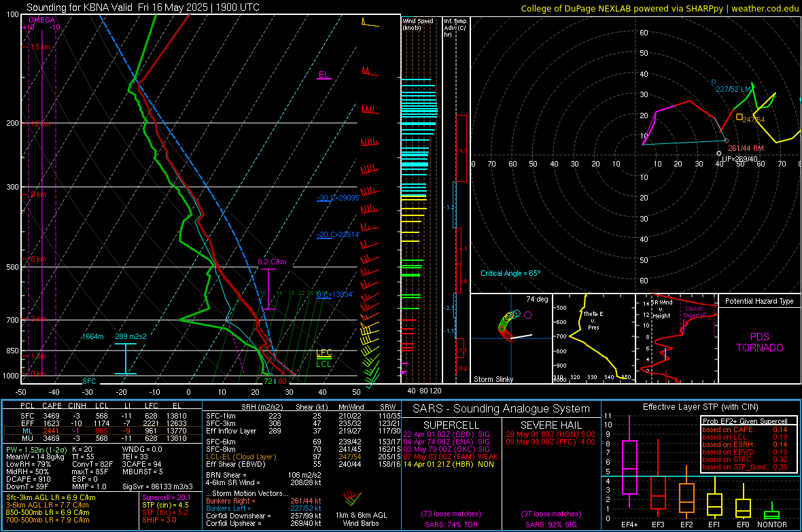
Task: Click the '0 C=13934' freezing level label
Action: point(336,295)
